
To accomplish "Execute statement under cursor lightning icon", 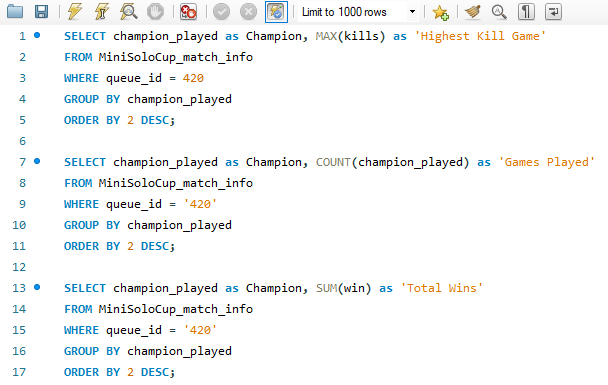I will point(102,12).
